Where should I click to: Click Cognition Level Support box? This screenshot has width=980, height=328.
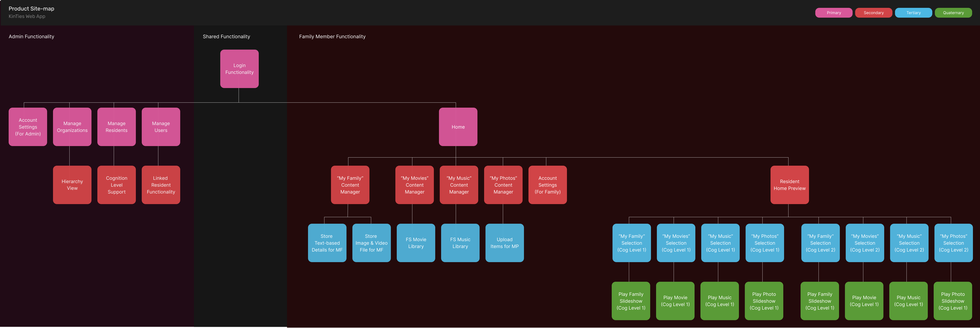tap(116, 185)
